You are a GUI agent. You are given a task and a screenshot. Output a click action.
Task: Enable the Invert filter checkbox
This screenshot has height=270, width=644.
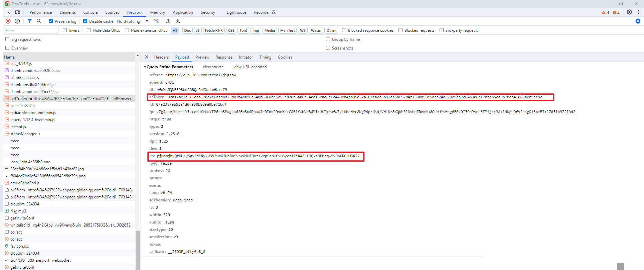(x=65, y=30)
